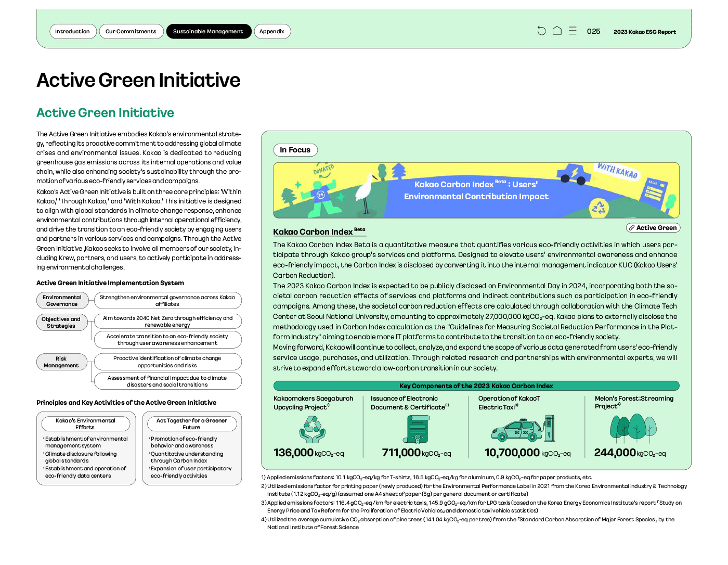728x565 pixels.
Task: Click the 244,000 kgCO2-eq value
Action: point(630,453)
